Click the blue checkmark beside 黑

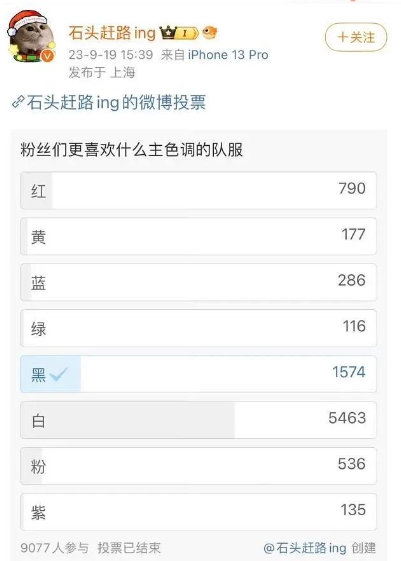pos(59,374)
